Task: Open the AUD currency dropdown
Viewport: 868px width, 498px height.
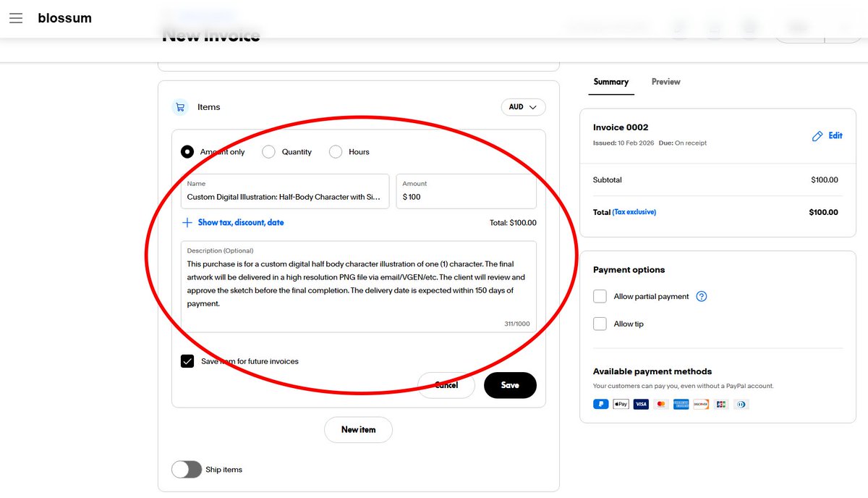Action: [523, 107]
